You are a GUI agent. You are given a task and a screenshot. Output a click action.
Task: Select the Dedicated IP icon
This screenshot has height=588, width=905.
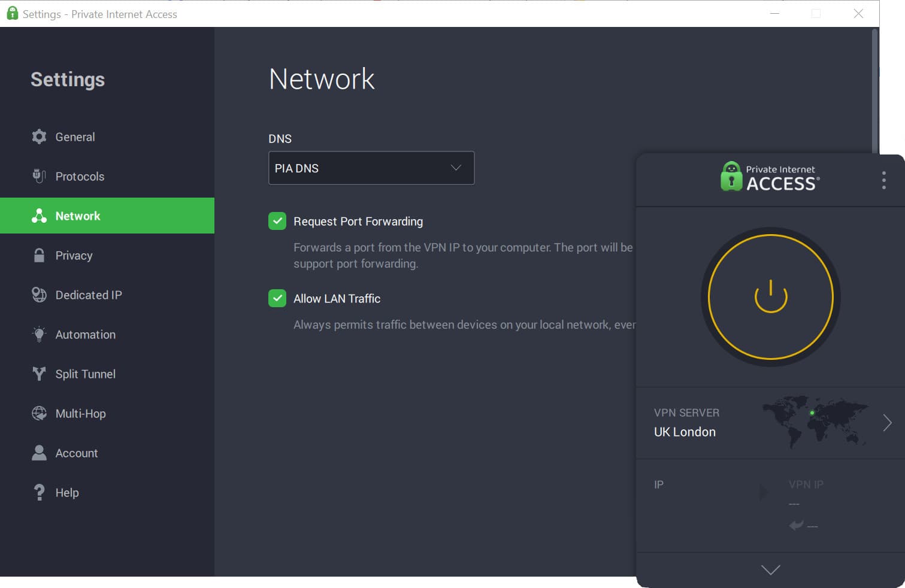(39, 295)
